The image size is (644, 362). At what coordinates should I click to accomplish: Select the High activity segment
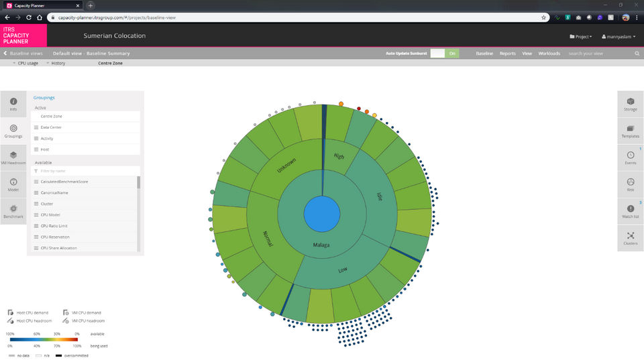[339, 156]
